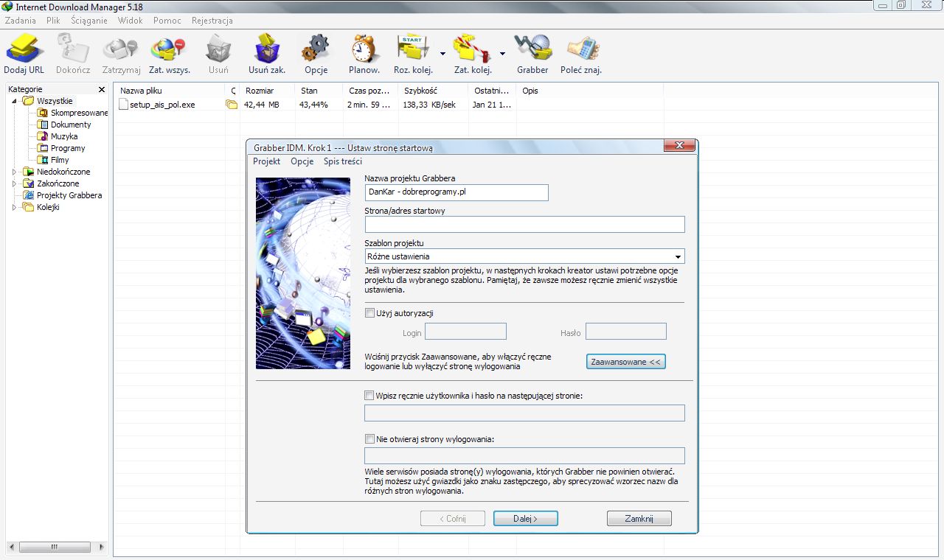944x560 pixels.
Task: Sort by Rozmiar column header
Action: [267, 91]
